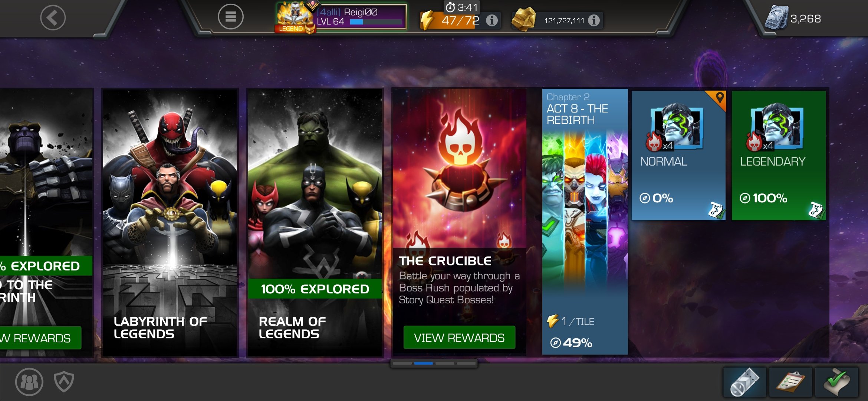868x401 pixels.
Task: Open the clipboard objectives icon
Action: 790,382
